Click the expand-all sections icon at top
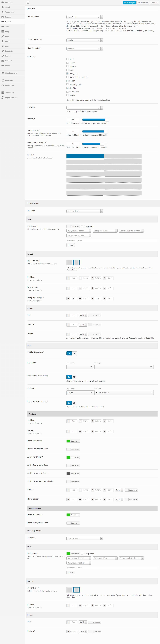This screenshot has height=644, width=160. 28,2
